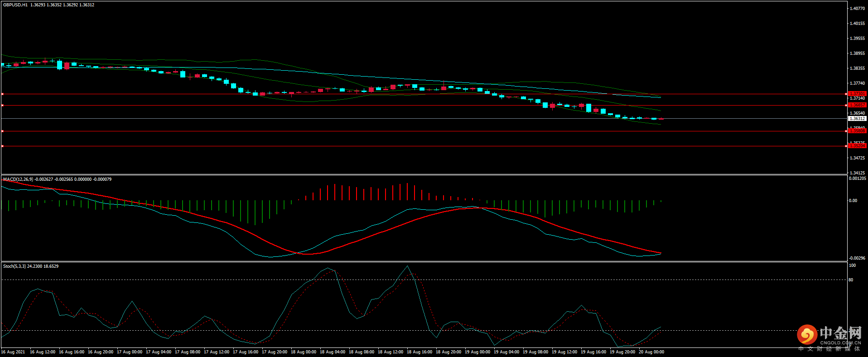Click the 1.37301 red price tag
The height and width of the screenshot is (357, 868).
857,94
